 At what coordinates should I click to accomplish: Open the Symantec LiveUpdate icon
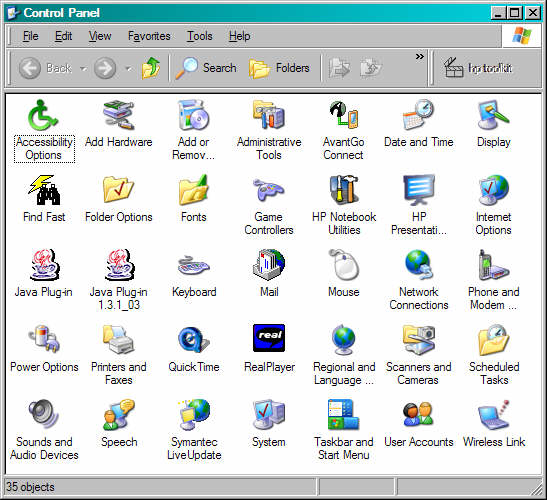[x=194, y=415]
